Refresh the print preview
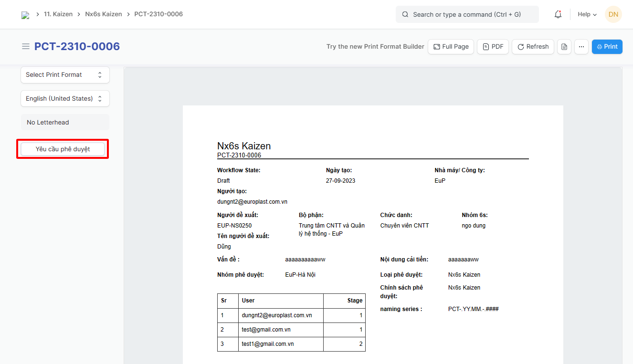This screenshot has height=364, width=633. [x=533, y=47]
